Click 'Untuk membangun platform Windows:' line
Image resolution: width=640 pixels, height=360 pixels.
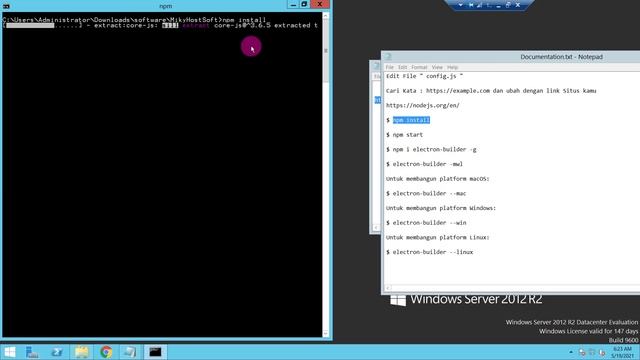click(x=441, y=208)
